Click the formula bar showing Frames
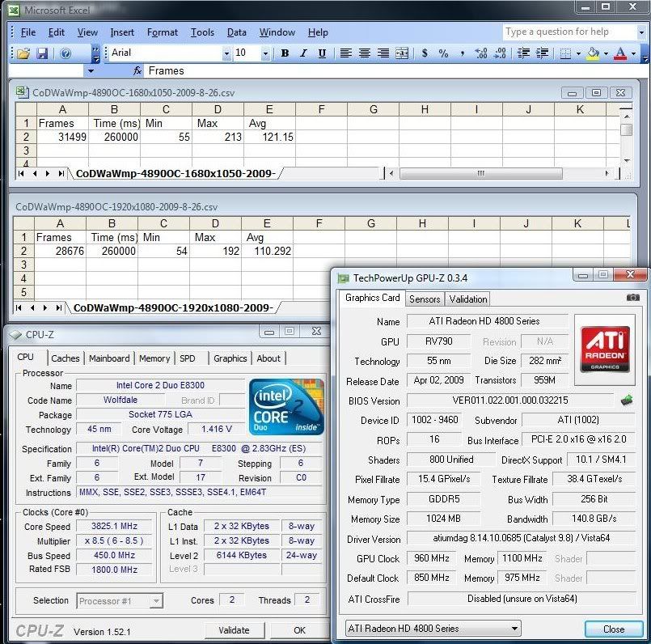The height and width of the screenshot is (644, 651). click(x=395, y=71)
